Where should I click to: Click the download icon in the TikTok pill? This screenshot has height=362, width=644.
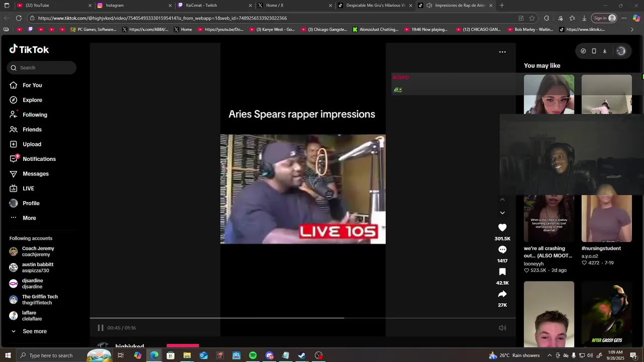(x=605, y=51)
